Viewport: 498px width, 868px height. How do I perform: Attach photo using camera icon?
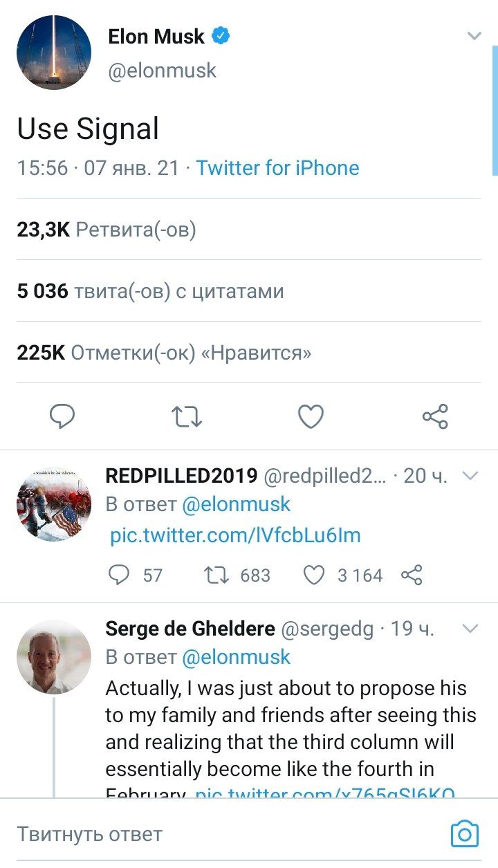pyautogui.click(x=464, y=834)
